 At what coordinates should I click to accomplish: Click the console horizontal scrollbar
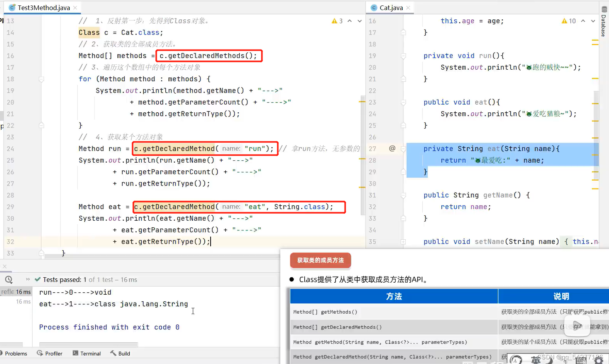tap(89, 344)
